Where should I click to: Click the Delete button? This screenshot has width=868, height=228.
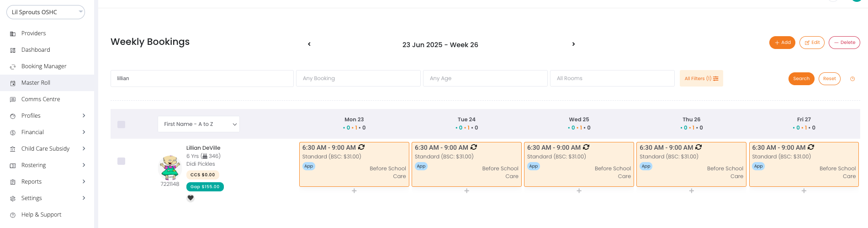pos(844,43)
